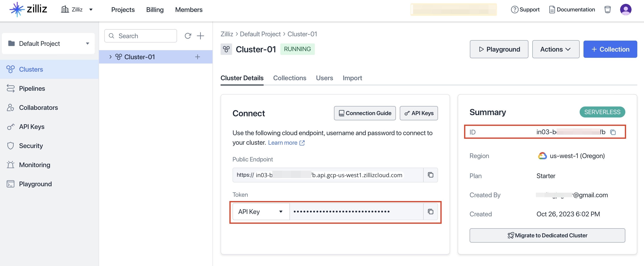Switch to the Import tab
The height and width of the screenshot is (266, 644).
click(x=352, y=77)
